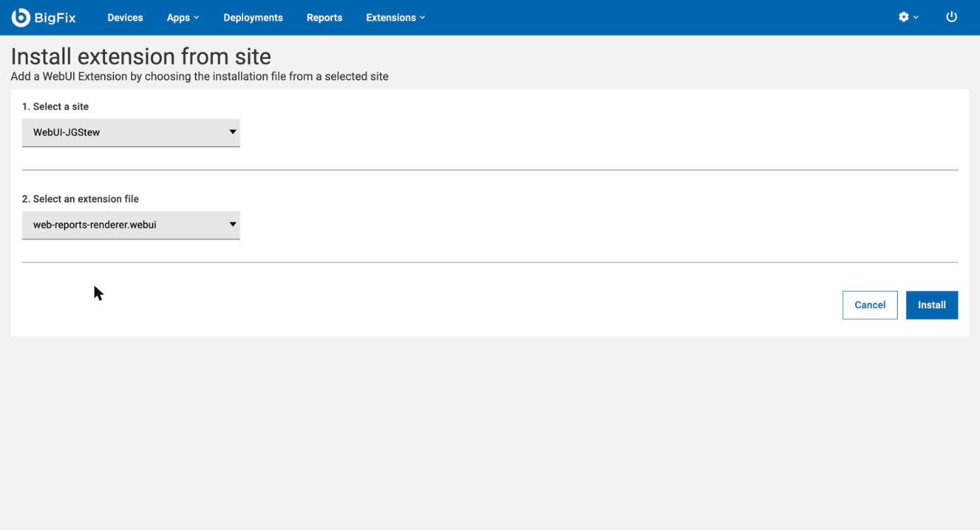Open the WebUI-JGStew site dropdown
This screenshot has height=530, width=980.
(x=131, y=132)
